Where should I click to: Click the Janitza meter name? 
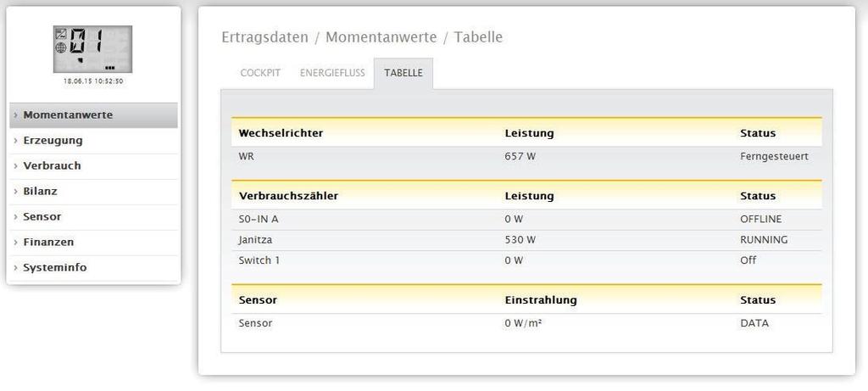pos(255,240)
